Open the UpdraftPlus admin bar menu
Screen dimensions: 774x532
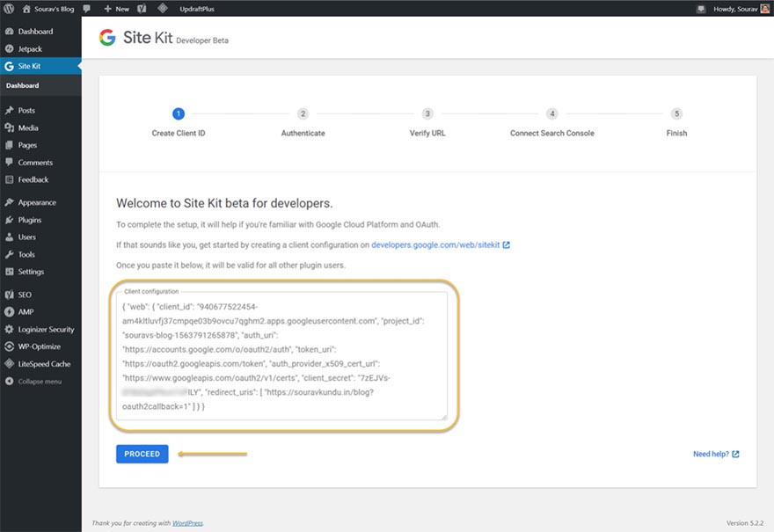tap(197, 9)
